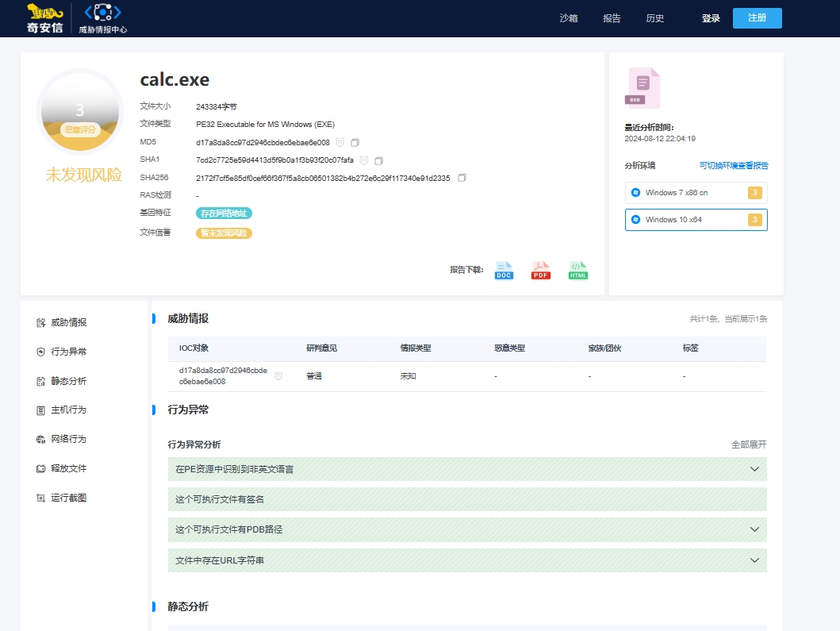This screenshot has width=840, height=631.
Task: Click the exe file type icon
Action: 642,88
